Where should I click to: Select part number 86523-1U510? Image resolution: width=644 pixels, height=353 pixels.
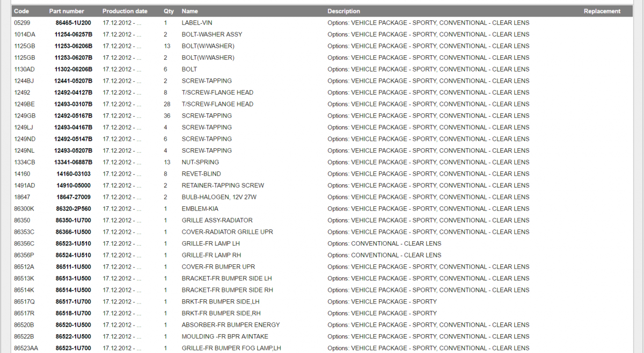pos(74,244)
